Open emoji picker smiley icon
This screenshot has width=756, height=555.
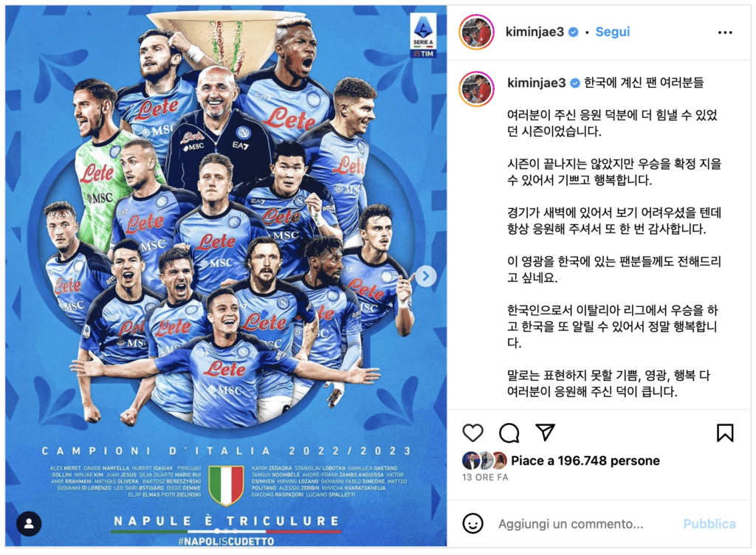[x=472, y=523]
